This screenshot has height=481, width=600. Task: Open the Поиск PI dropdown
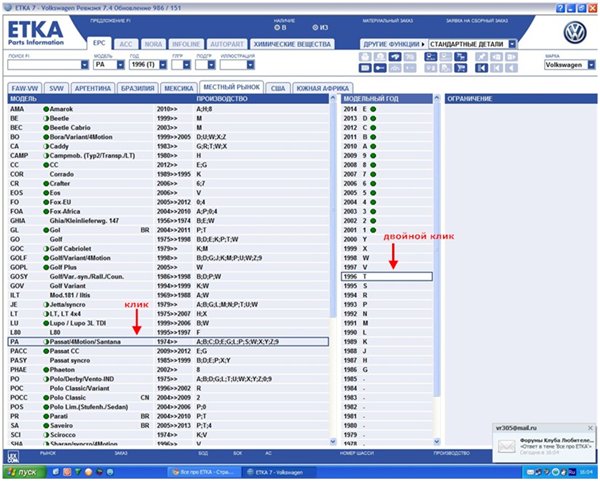85,65
